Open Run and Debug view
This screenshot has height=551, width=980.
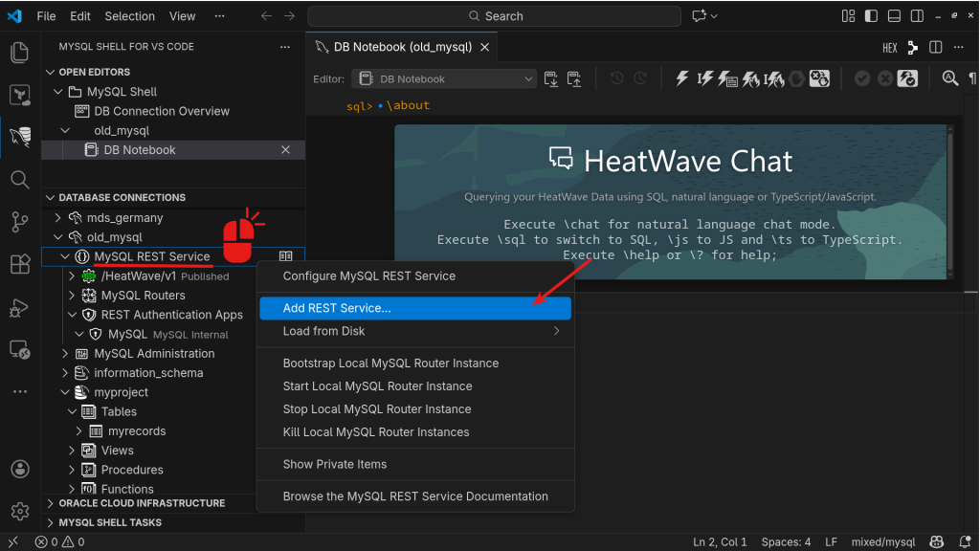(x=19, y=307)
